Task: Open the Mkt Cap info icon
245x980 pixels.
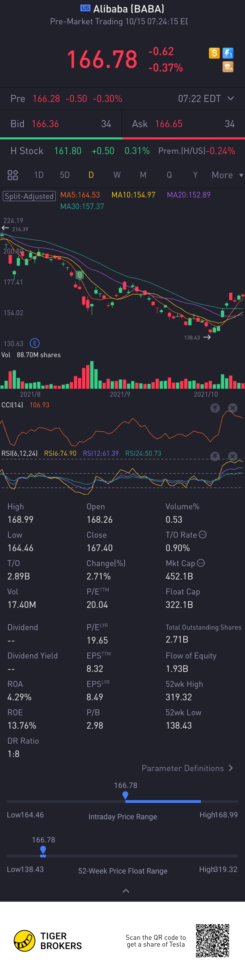Action: 201,563
